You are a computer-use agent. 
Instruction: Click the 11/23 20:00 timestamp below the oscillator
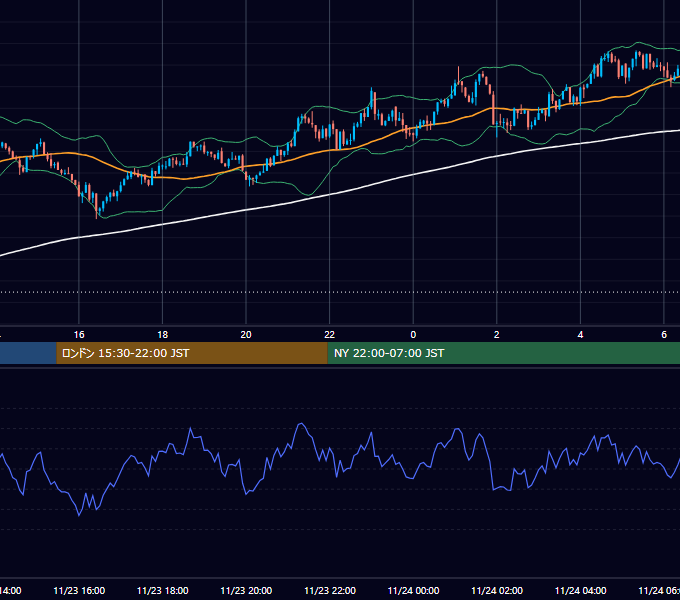tap(246, 591)
